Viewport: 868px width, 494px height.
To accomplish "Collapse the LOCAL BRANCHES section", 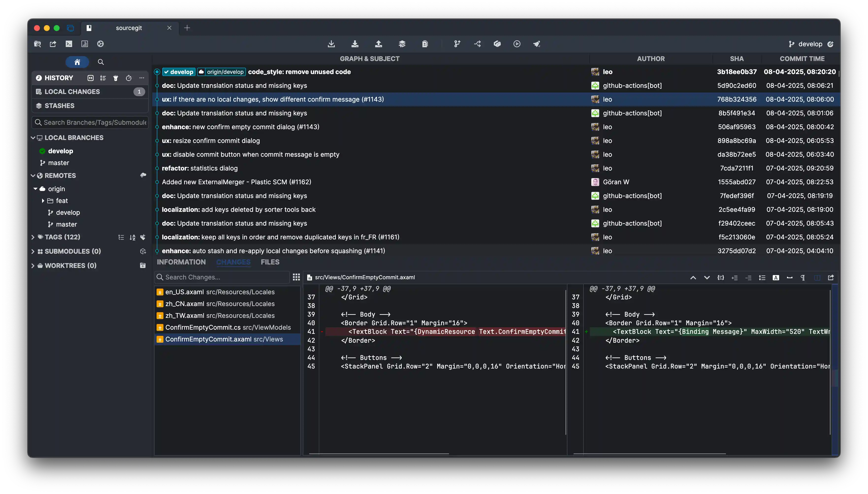I will (33, 138).
